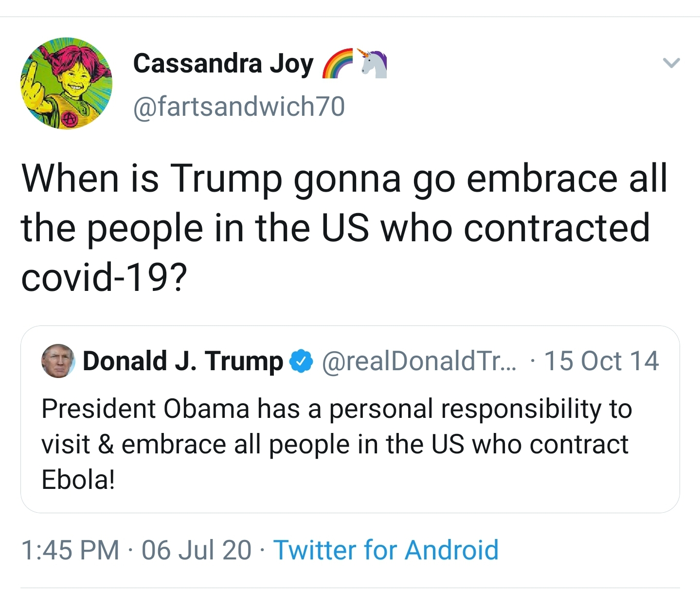Click the 1:45 PM timestamp
This screenshot has height=611, width=700.
click(70, 550)
